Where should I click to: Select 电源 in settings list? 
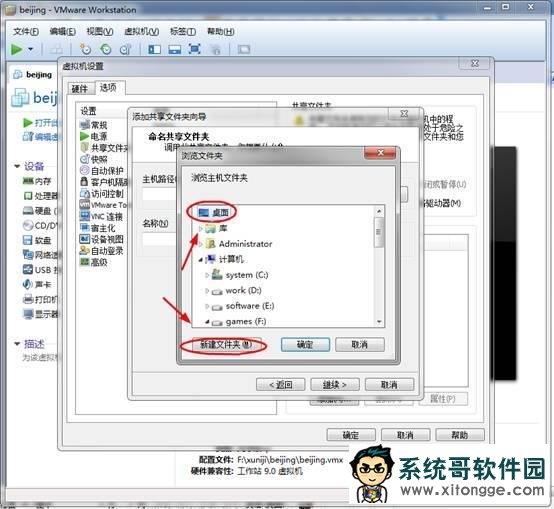click(94, 136)
